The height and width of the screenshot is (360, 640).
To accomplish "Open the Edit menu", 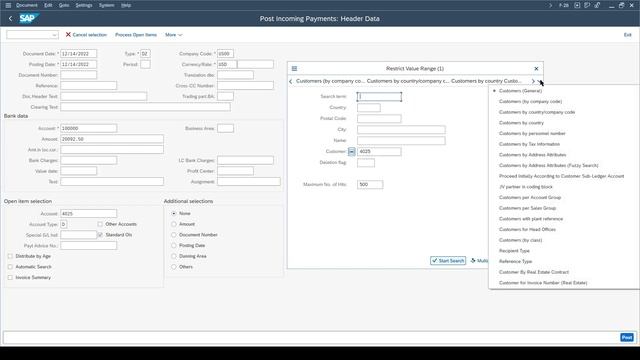I will [48, 5].
